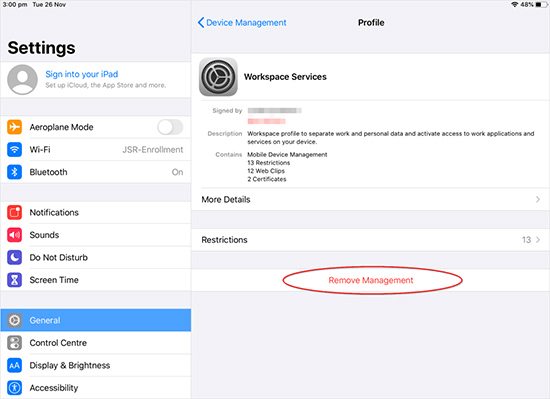Click the 12 Web Clips line
Image resolution: width=550 pixels, height=399 pixels.
click(x=266, y=171)
